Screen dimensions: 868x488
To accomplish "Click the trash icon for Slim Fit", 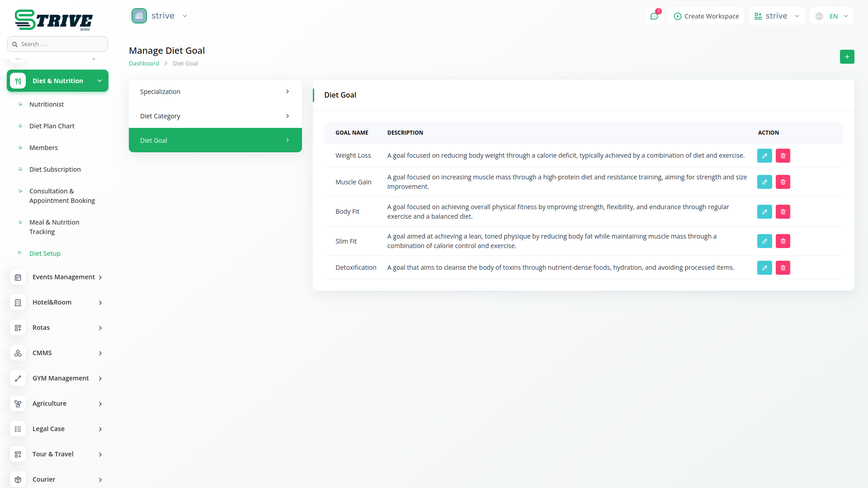I will point(783,241).
